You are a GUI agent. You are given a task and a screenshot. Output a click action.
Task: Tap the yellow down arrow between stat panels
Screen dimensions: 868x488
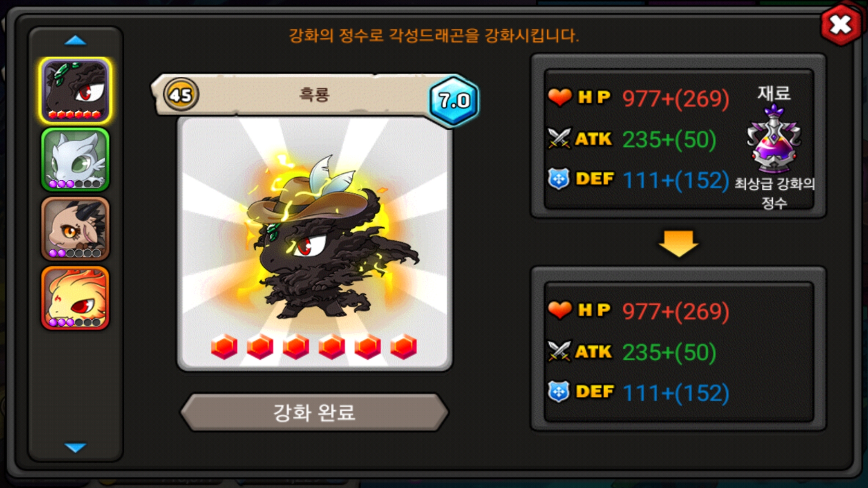(x=678, y=244)
